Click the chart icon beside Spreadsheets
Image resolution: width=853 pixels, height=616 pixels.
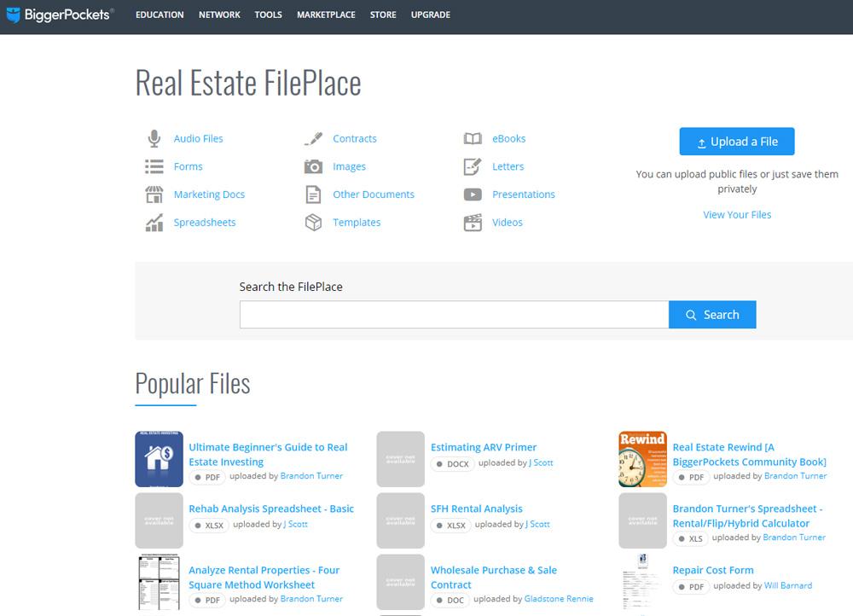tap(154, 223)
